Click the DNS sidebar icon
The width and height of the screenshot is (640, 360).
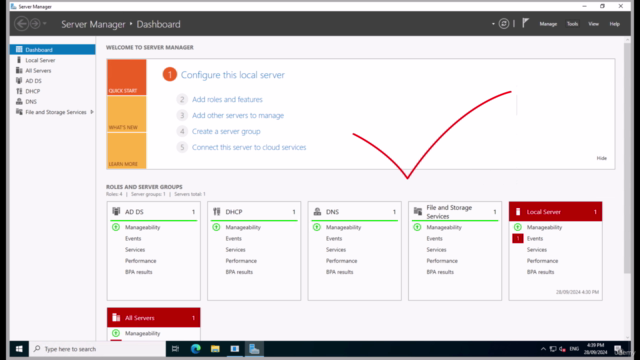point(19,101)
